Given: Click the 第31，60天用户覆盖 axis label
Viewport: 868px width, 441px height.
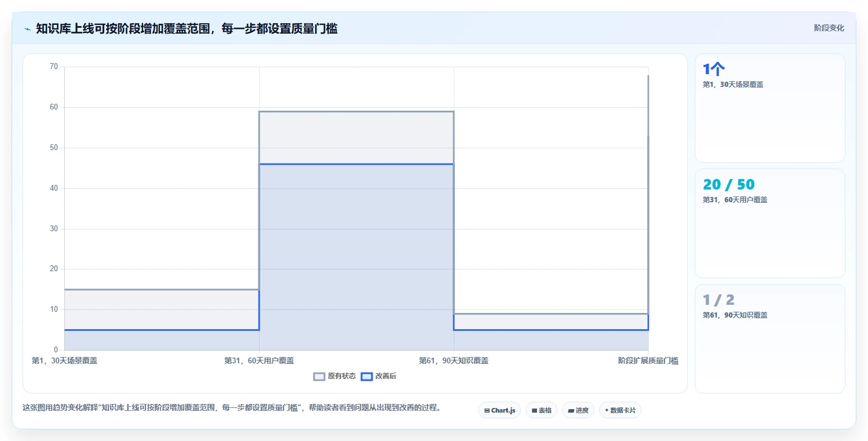Looking at the screenshot, I should (259, 360).
